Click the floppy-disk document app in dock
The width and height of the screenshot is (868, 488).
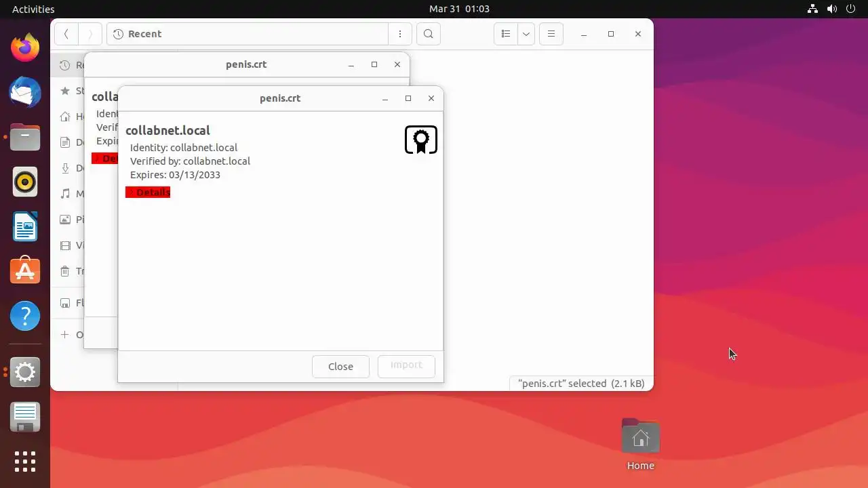[x=25, y=417]
